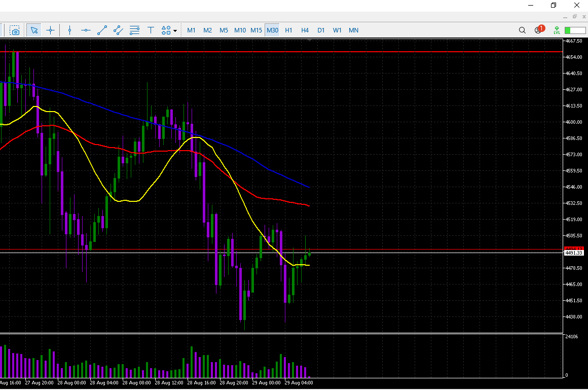Click the green connection level bar
This screenshot has width=588, height=390.
pyautogui.click(x=574, y=30)
